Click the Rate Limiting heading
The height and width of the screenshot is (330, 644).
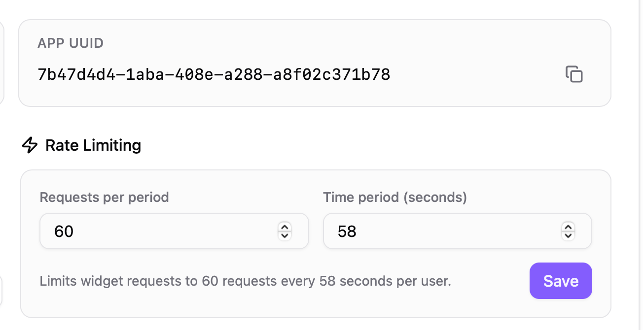(93, 145)
